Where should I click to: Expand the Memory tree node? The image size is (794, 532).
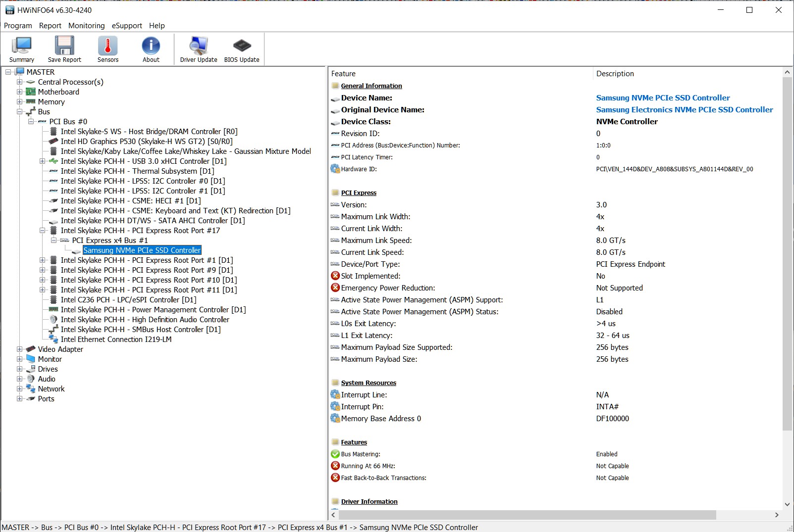pyautogui.click(x=19, y=102)
